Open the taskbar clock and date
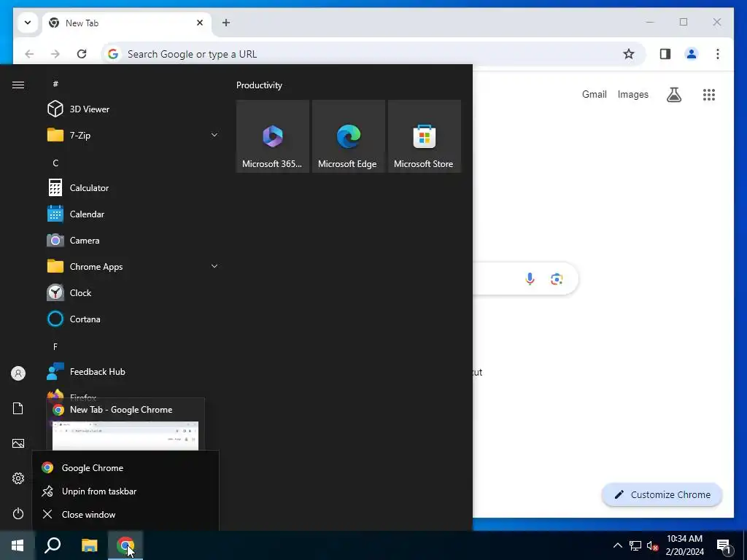This screenshot has height=560, width=747. coord(684,545)
